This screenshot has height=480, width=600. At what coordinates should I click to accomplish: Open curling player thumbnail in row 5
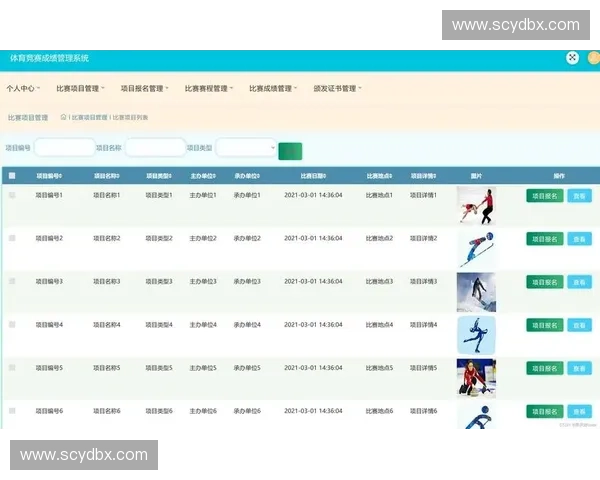tap(476, 378)
